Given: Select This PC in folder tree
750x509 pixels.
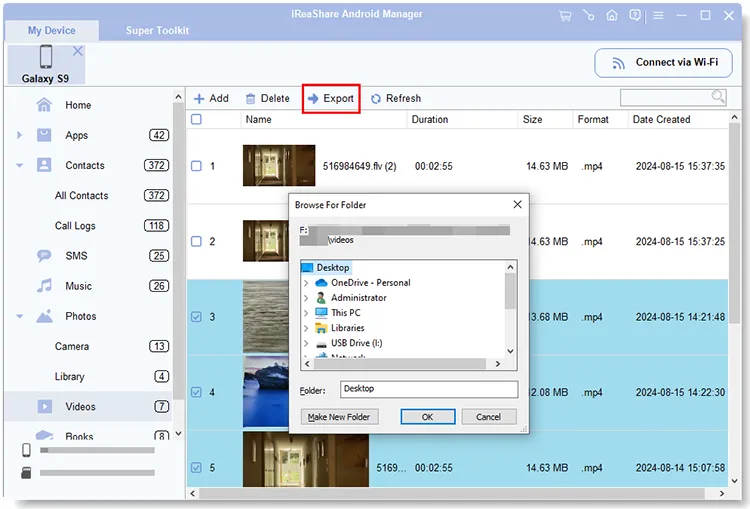Looking at the screenshot, I should pos(345,313).
